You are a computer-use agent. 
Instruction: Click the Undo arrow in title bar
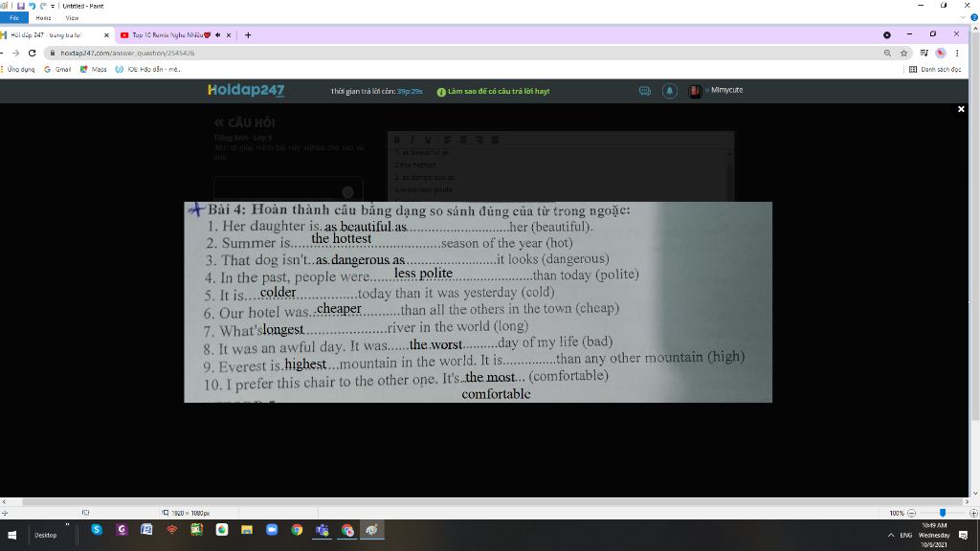pyautogui.click(x=32, y=6)
